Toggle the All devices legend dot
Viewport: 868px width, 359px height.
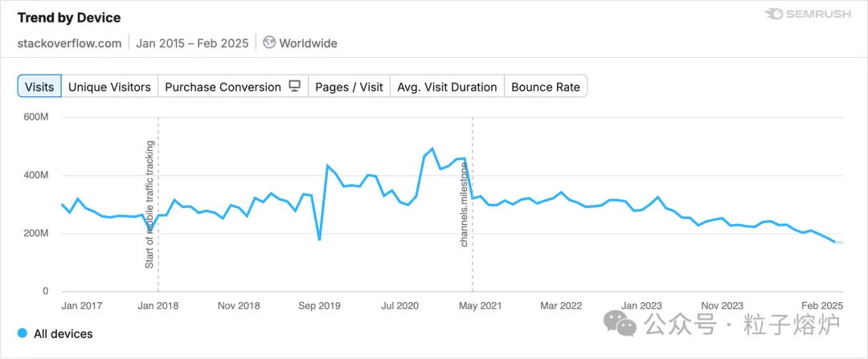tap(23, 333)
